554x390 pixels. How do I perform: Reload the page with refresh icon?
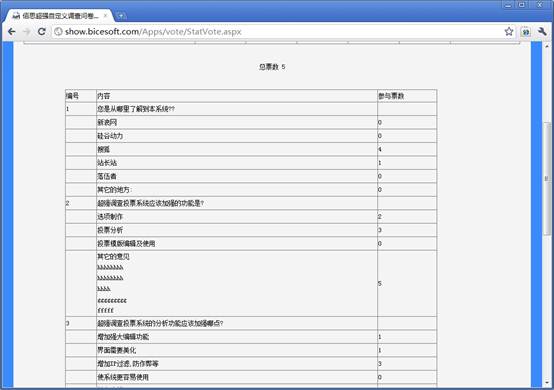pos(42,32)
